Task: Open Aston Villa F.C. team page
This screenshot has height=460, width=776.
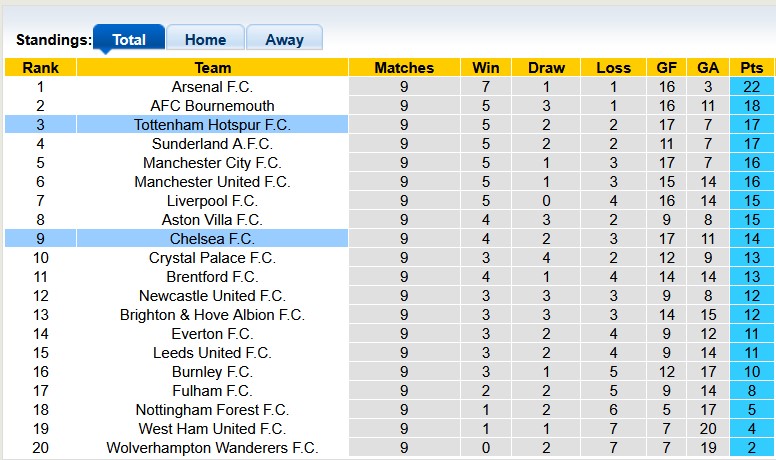Action: tap(212, 220)
